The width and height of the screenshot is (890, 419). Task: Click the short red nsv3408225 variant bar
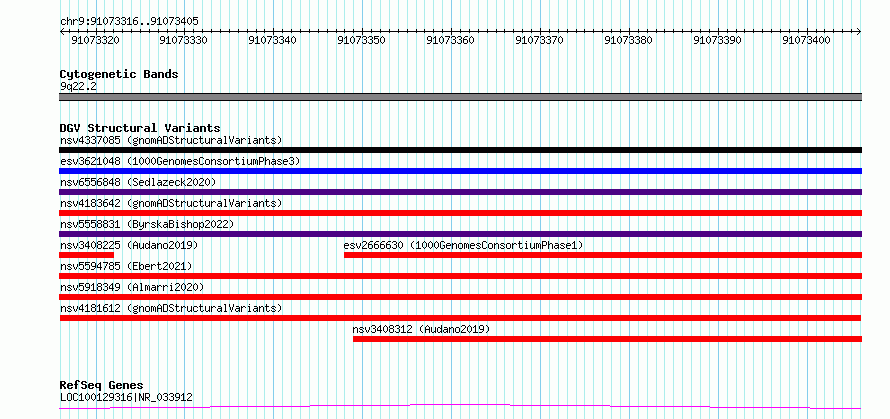(87, 255)
